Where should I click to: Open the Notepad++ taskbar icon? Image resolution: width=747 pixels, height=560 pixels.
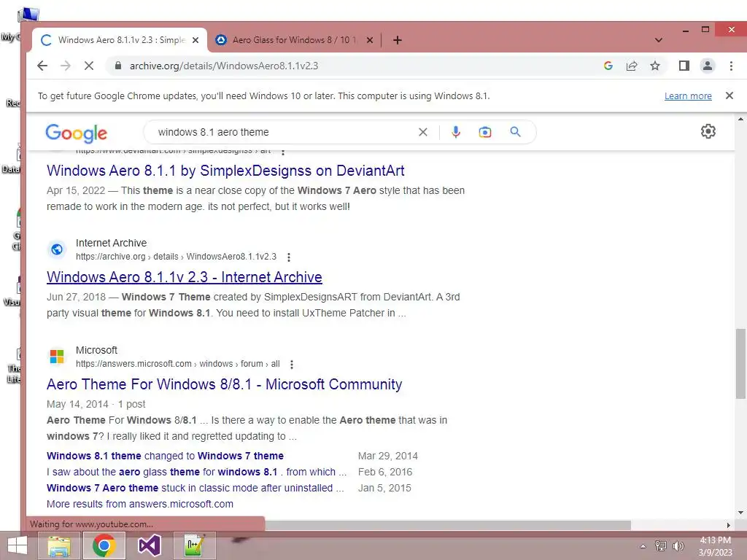pyautogui.click(x=195, y=545)
